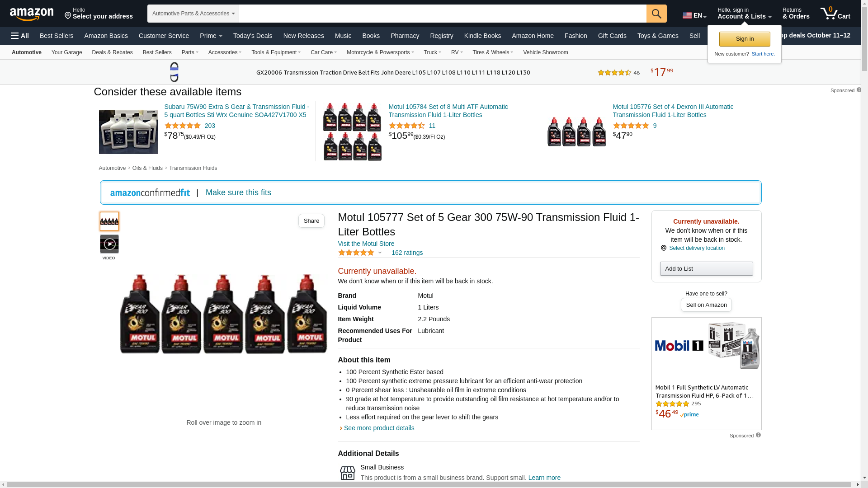Click the Small Business storefront icon
Viewport: 868px width, 488px height.
click(x=347, y=473)
